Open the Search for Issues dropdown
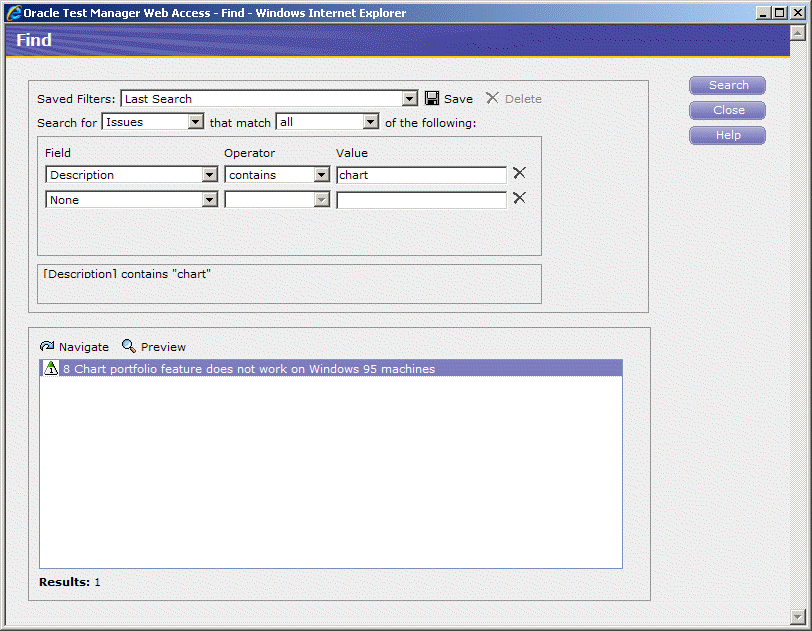The height and width of the screenshot is (631, 812). coord(195,122)
